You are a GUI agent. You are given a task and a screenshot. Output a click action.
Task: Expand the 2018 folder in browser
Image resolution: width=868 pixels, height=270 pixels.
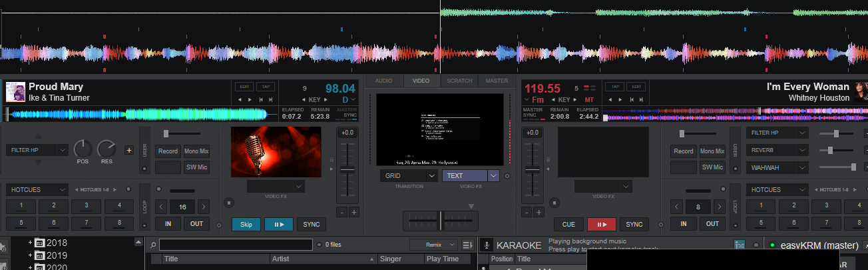click(30, 243)
